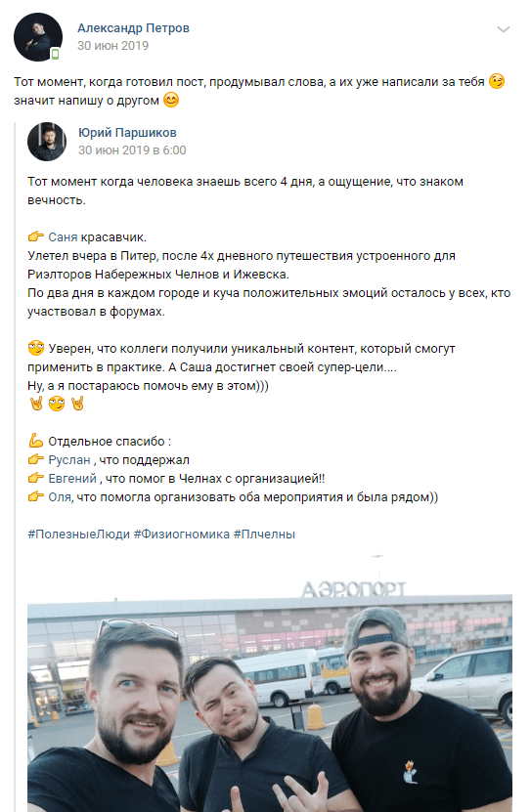Follow the Оля mention link
This screenshot has width=531, height=812.
pos(60,497)
